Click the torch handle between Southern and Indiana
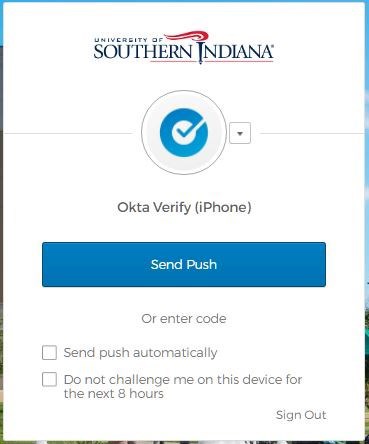Image resolution: width=369 pixels, height=444 pixels. pyautogui.click(x=200, y=53)
